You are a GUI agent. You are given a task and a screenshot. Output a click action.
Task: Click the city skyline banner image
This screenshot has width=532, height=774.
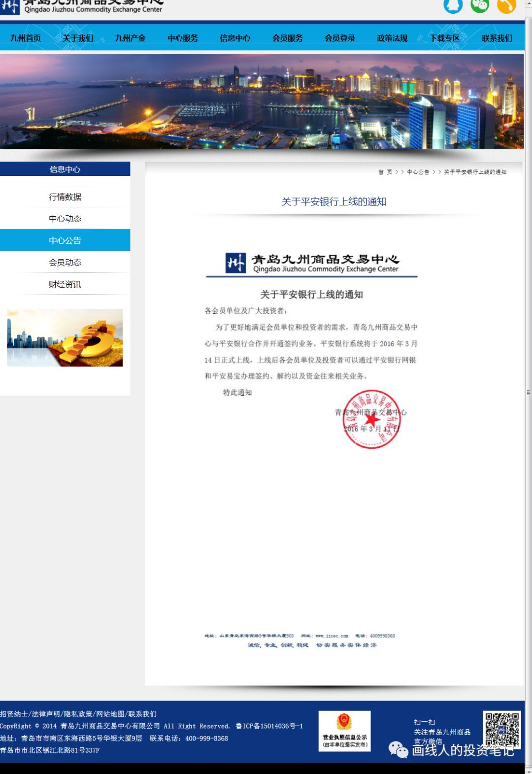(262, 101)
